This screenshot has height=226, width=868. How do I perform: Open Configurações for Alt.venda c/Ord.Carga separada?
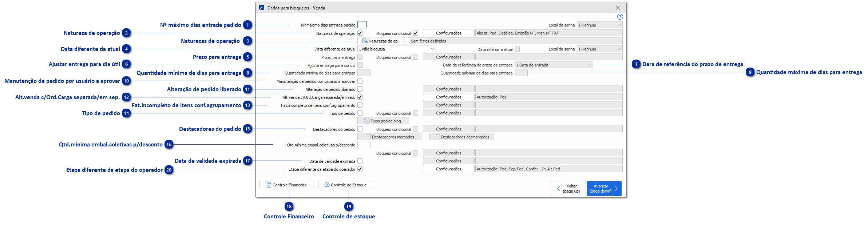[x=448, y=97]
